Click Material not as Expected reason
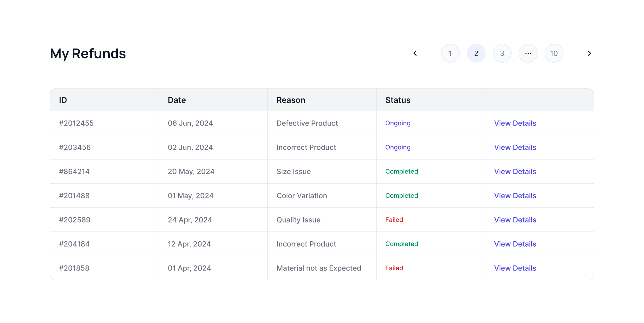 pos(319,268)
